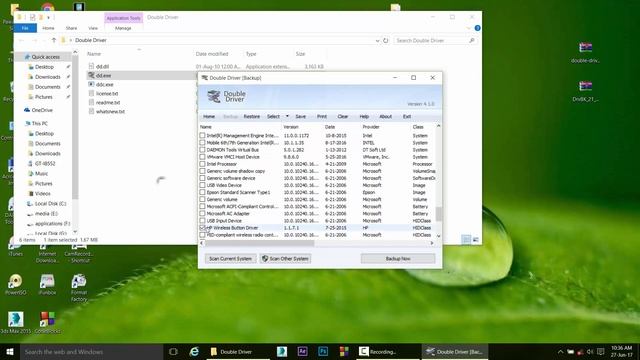640x360 pixels.
Task: Open the Home menu in Double Driver
Action: (209, 117)
